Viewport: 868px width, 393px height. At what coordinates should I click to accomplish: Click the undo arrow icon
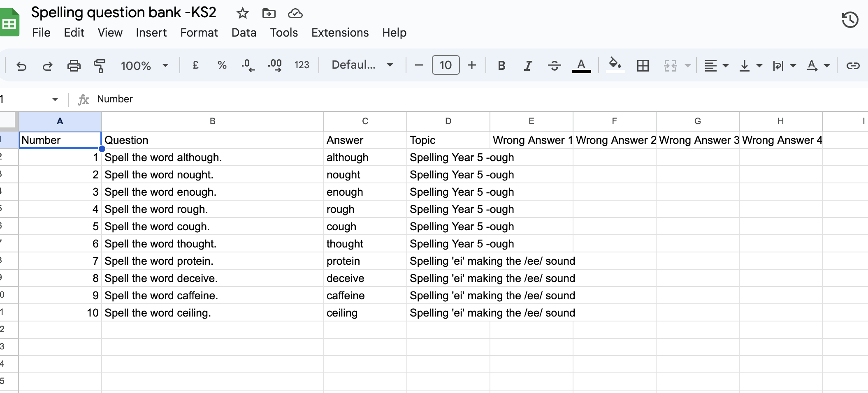coord(21,66)
